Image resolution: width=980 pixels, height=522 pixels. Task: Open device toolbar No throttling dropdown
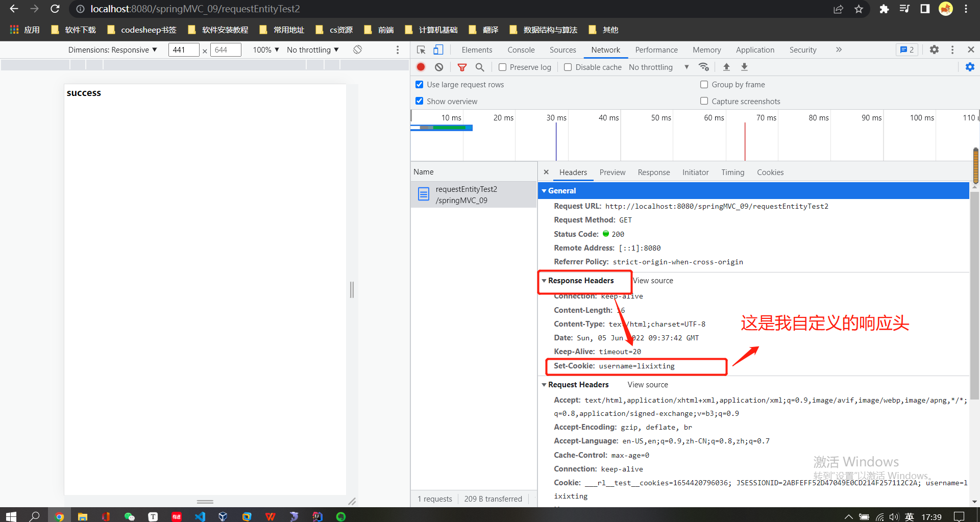(x=313, y=50)
